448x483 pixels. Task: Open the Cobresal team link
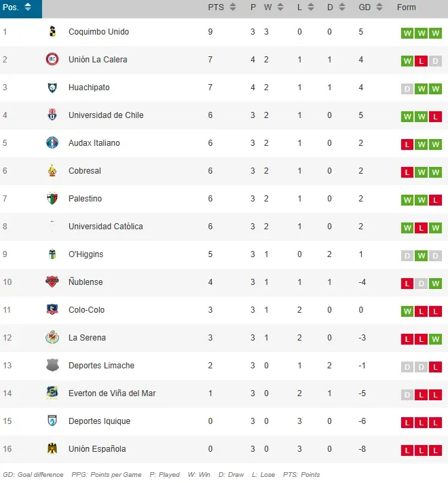[85, 171]
